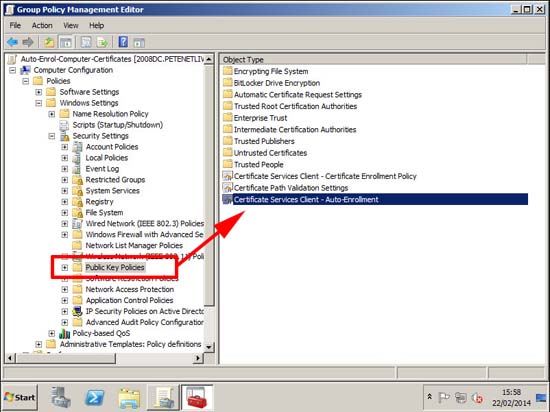Image resolution: width=550 pixels, height=412 pixels.
Task: Launch PowerShell from the taskbar
Action: click(95, 398)
